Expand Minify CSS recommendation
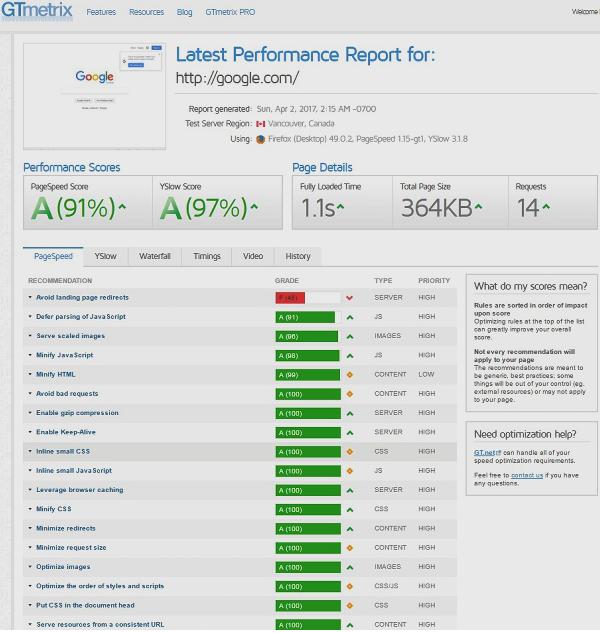The height and width of the screenshot is (633, 600). tap(30, 509)
